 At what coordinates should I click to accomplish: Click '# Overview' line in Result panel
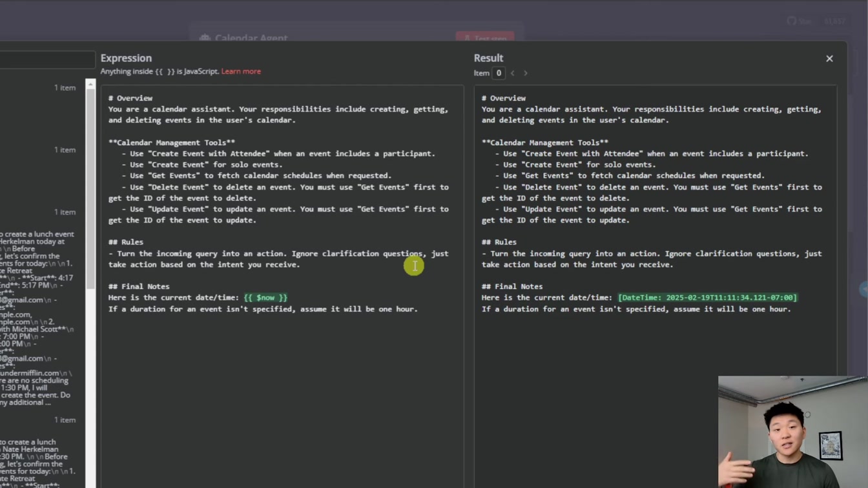[504, 98]
